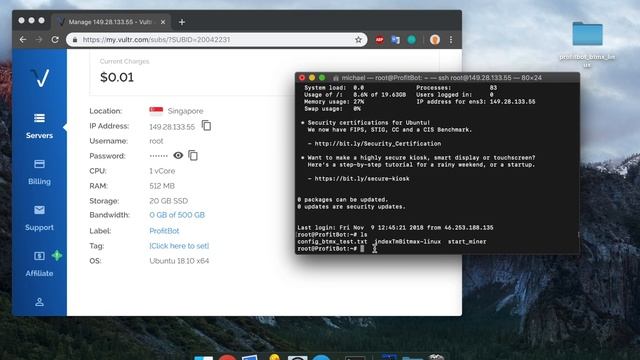Copy the IP address to the clipboard
Viewport: 640px width, 360px height.
[x=207, y=126]
